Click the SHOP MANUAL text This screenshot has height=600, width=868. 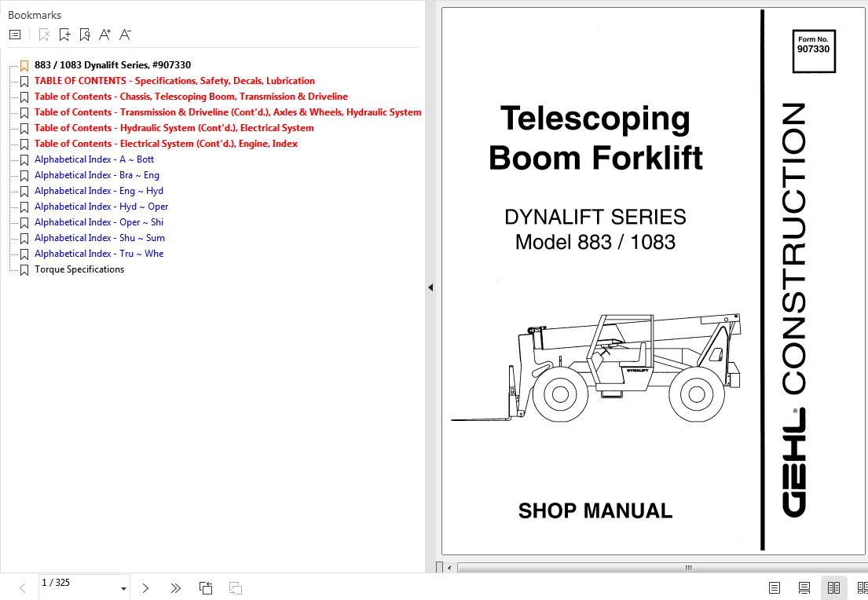[595, 510]
